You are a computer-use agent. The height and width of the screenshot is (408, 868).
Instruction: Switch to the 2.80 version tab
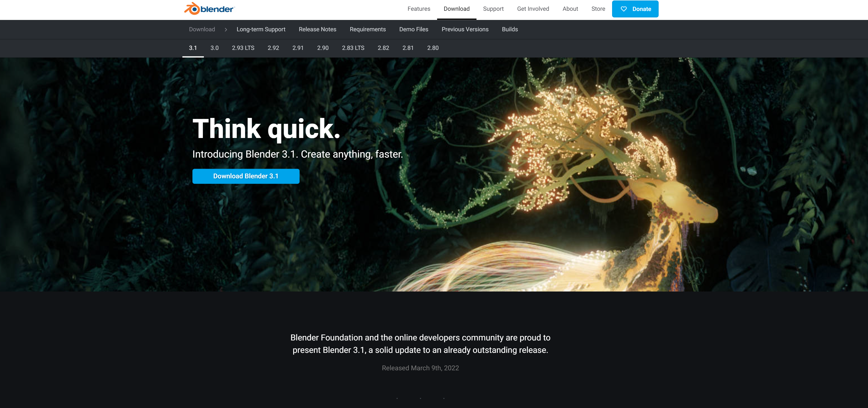coord(433,48)
